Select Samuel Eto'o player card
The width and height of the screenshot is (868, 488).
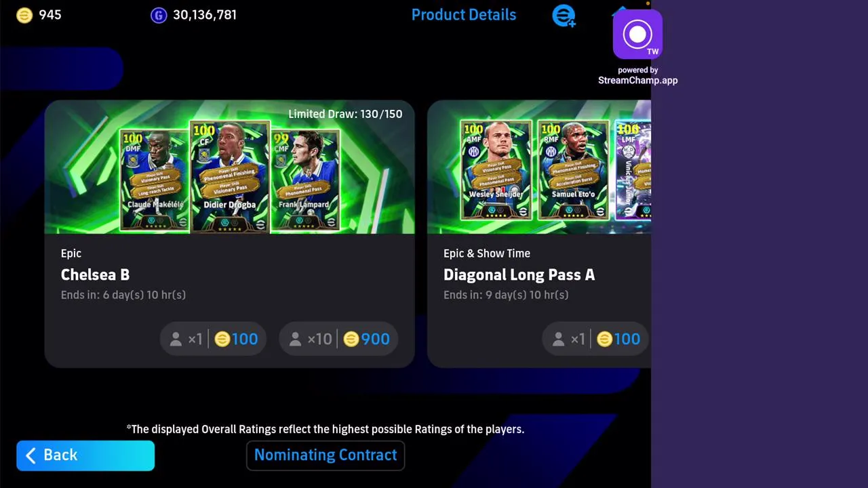coord(573,170)
